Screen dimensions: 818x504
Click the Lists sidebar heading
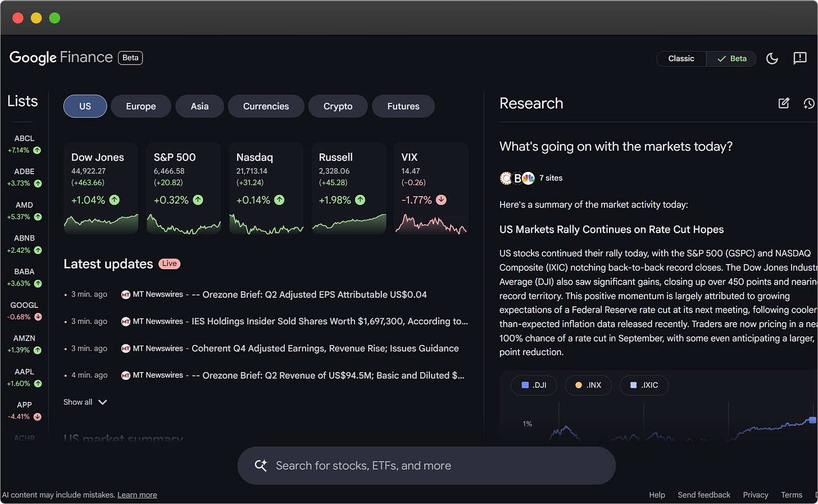[x=22, y=101]
